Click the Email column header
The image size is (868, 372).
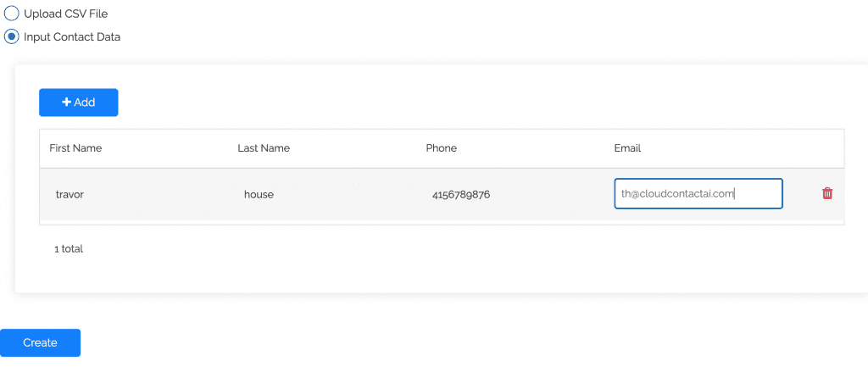coord(627,148)
